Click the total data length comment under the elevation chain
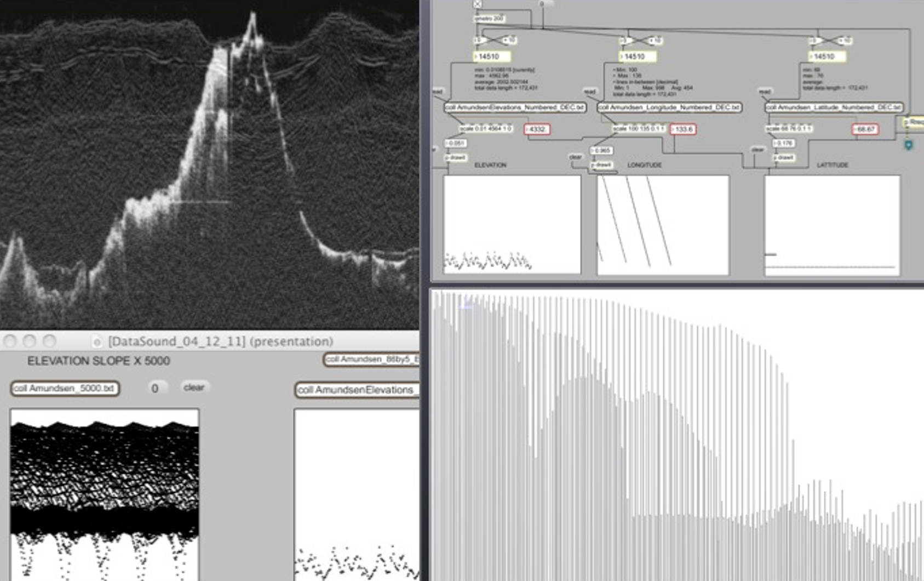The width and height of the screenshot is (924, 581). point(506,88)
